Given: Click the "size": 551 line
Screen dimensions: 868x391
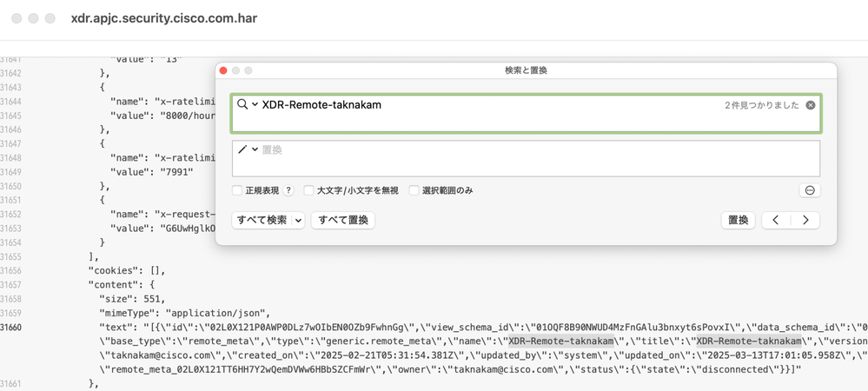Looking at the screenshot, I should pyautogui.click(x=130, y=299).
